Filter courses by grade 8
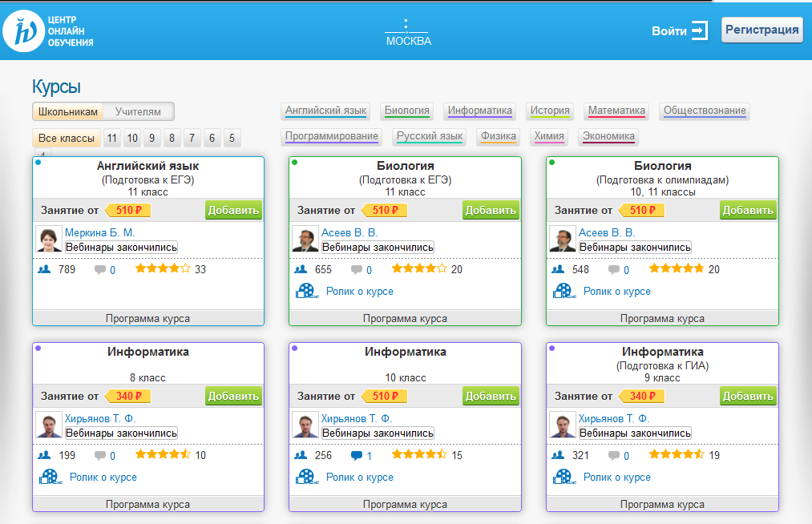This screenshot has width=812, height=524. [x=172, y=139]
